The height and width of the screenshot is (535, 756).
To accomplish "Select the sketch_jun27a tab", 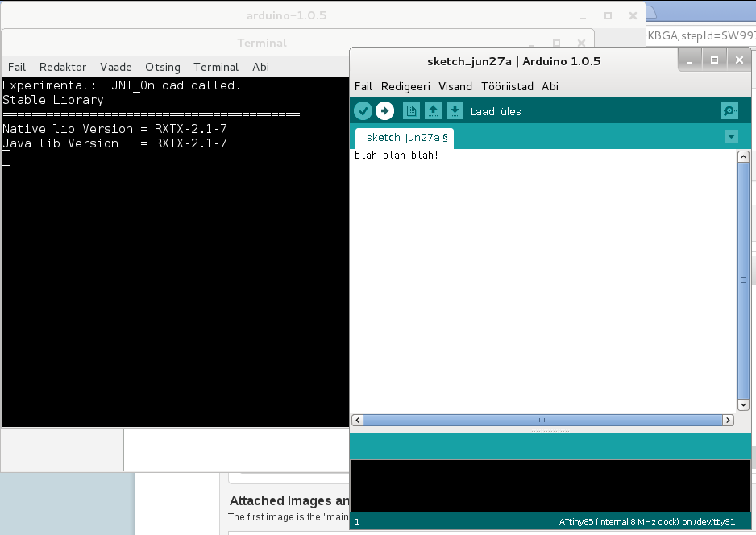I will click(403, 138).
